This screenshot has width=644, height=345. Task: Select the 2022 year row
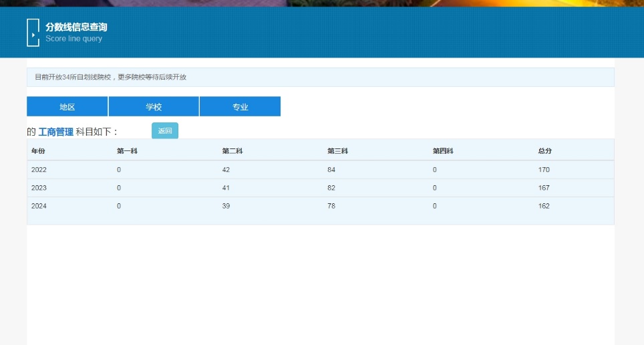[x=39, y=170]
